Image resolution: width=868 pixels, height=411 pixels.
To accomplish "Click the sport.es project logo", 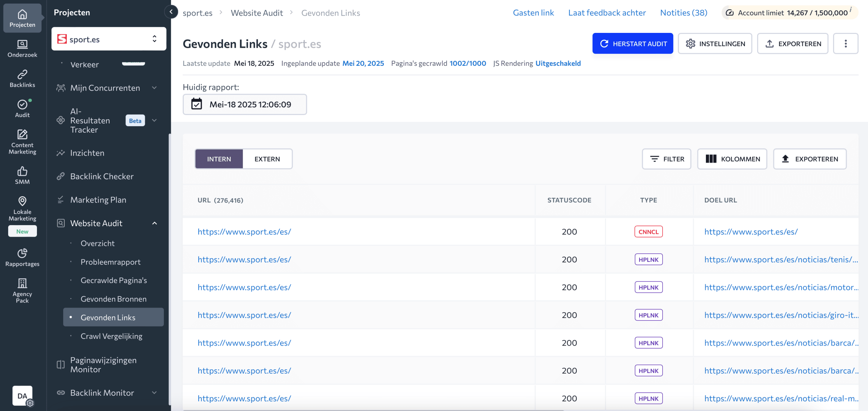I will [62, 39].
